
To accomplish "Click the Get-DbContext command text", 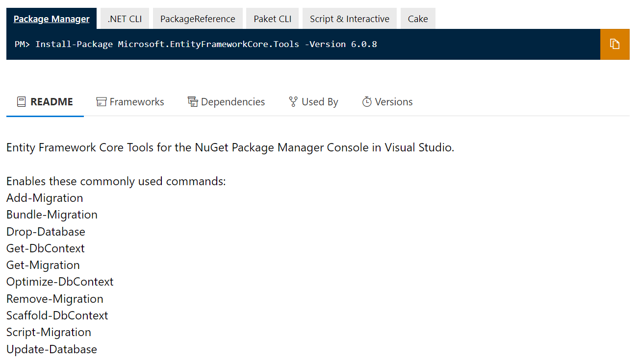I will [x=46, y=248].
